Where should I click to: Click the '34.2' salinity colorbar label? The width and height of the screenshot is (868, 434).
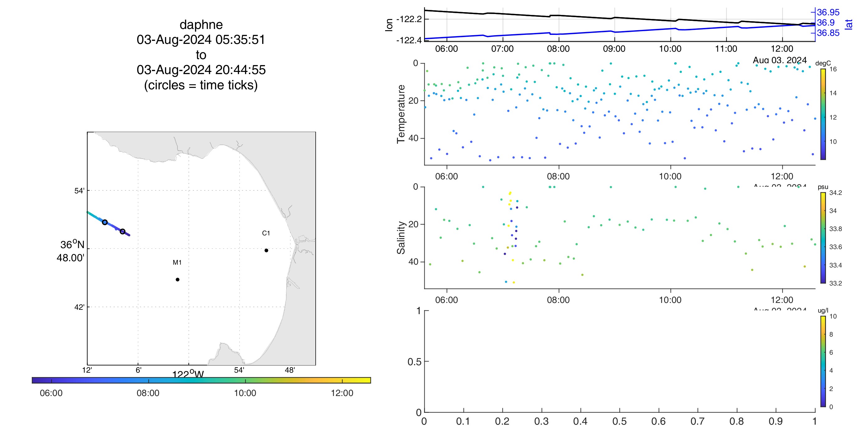[x=835, y=193]
